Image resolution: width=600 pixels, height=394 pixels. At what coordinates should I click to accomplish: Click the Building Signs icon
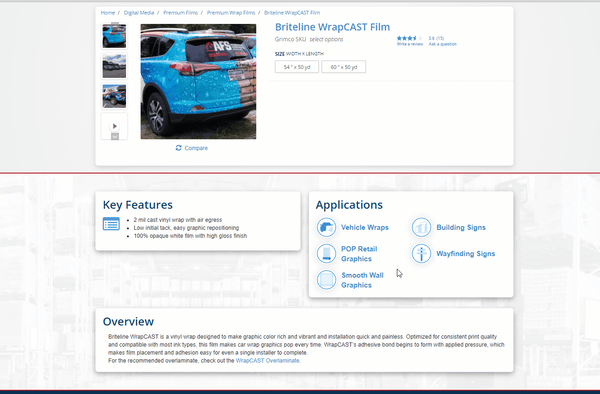tap(421, 227)
